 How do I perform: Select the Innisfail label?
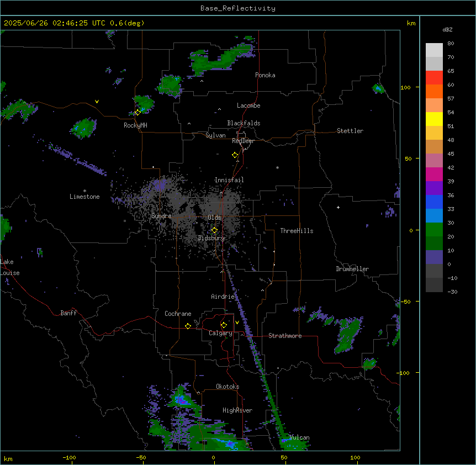click(229, 180)
